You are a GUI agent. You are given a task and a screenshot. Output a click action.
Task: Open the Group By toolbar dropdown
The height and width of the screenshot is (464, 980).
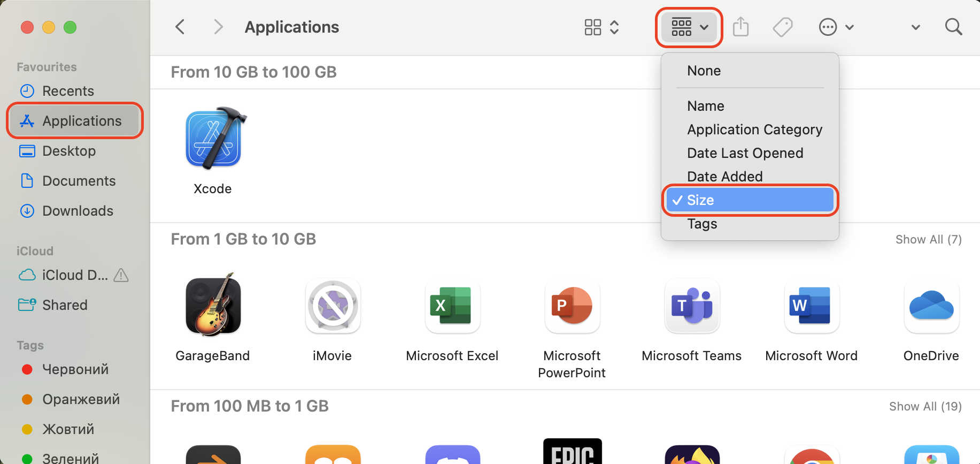click(689, 27)
